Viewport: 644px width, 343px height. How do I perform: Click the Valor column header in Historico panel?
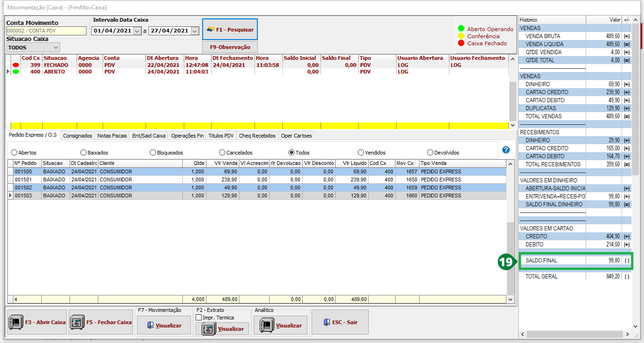[604, 20]
